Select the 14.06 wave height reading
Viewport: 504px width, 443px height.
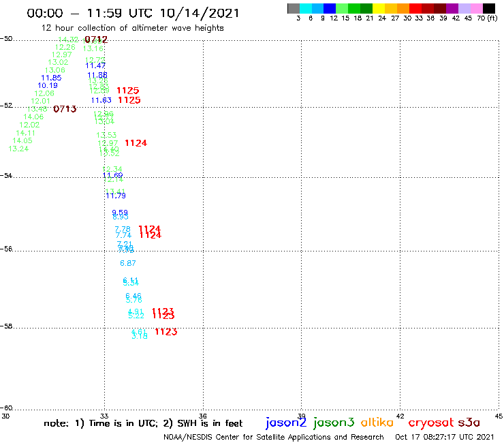(33, 117)
